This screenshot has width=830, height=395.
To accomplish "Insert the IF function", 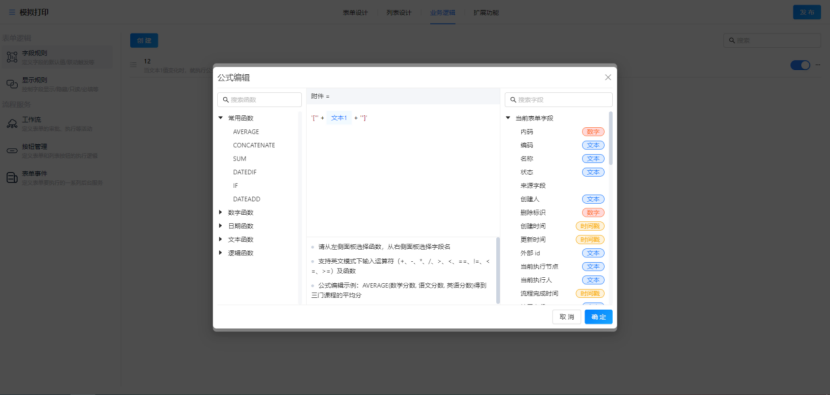I will [236, 185].
